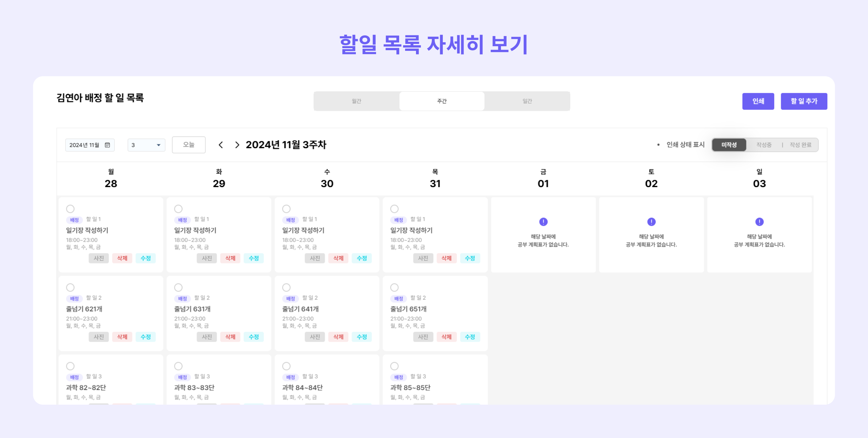Click 배정 badge on Thursday's 줄넘기 651개

(398, 298)
